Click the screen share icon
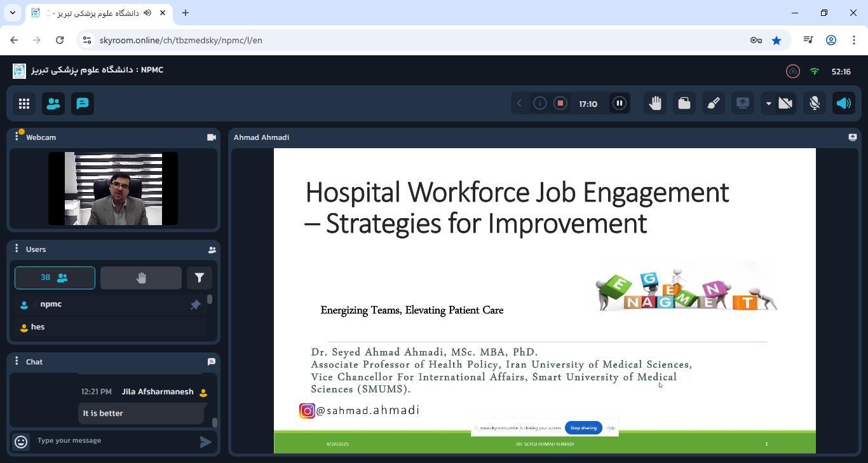Screen dimensions: 868x463 pyautogui.click(x=743, y=104)
